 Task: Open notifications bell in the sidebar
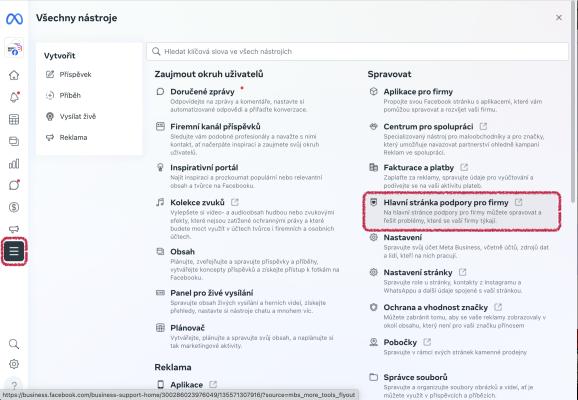tap(14, 97)
